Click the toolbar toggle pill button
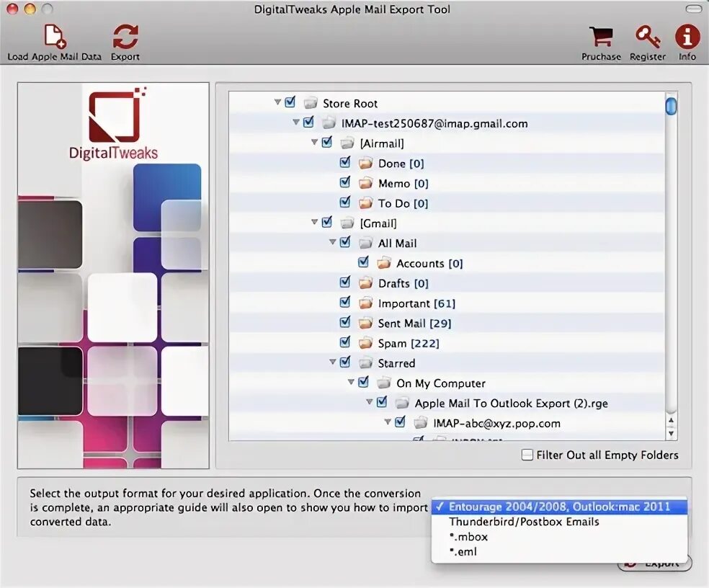The height and width of the screenshot is (588, 709). point(694,9)
